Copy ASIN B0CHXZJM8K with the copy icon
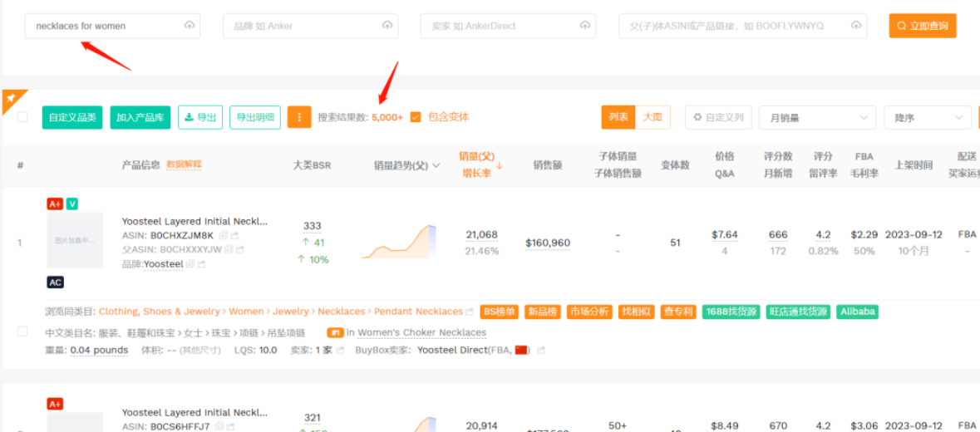 pyautogui.click(x=224, y=236)
